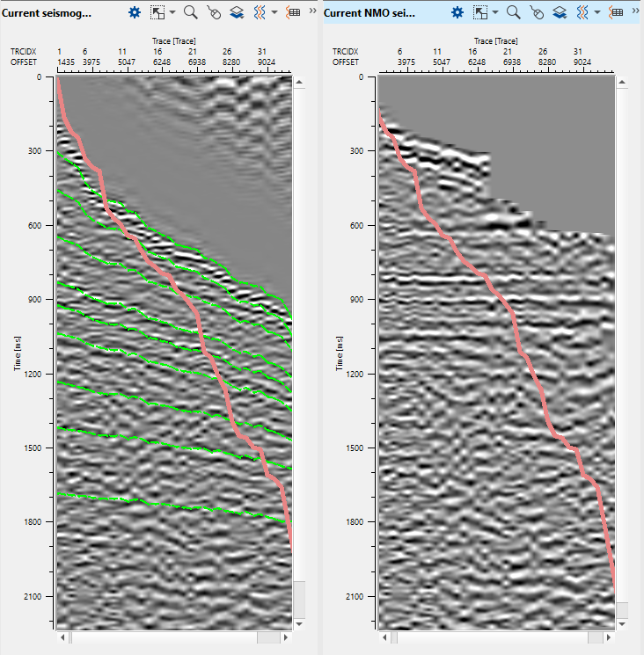Viewport: 644px width, 655px height.
Task: Expand selection tool dropdown in seismogram panel
Action: pyautogui.click(x=172, y=12)
